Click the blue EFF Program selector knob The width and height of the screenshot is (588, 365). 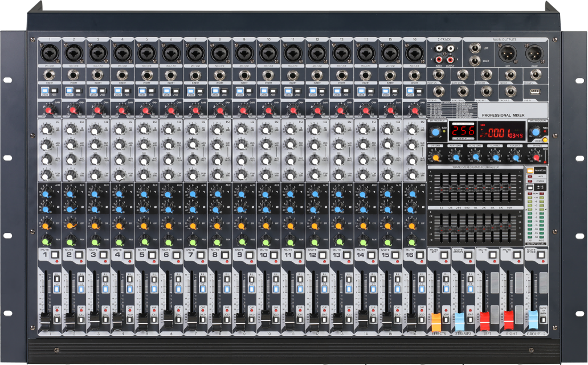tap(436, 132)
